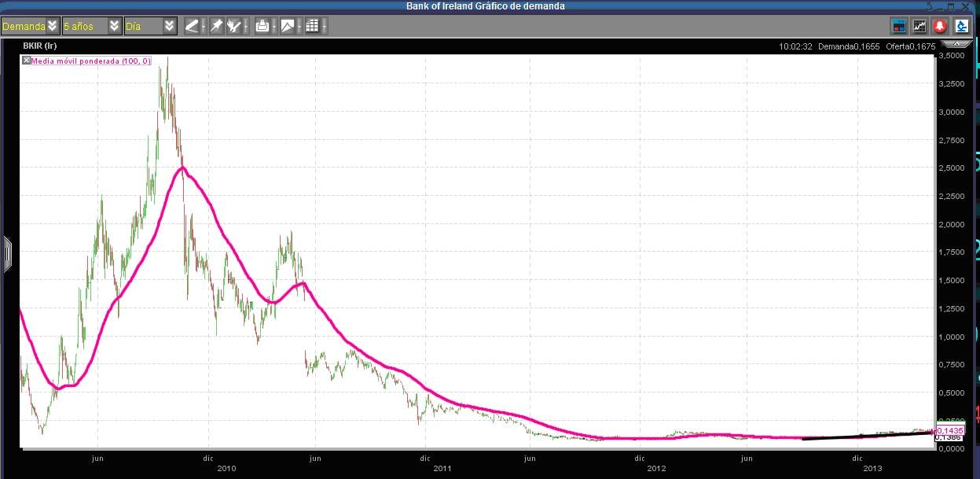Screen dimensions: 980x479
Task: Click the 1,0000 price axis label
Action: (x=952, y=337)
